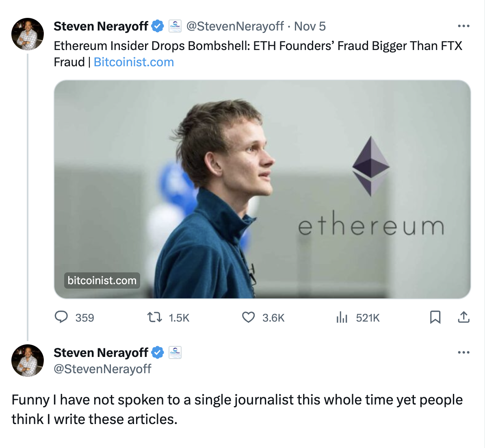The image size is (485, 448).
Task: Click the Nov 5 timestamp link
Action: pos(310,26)
